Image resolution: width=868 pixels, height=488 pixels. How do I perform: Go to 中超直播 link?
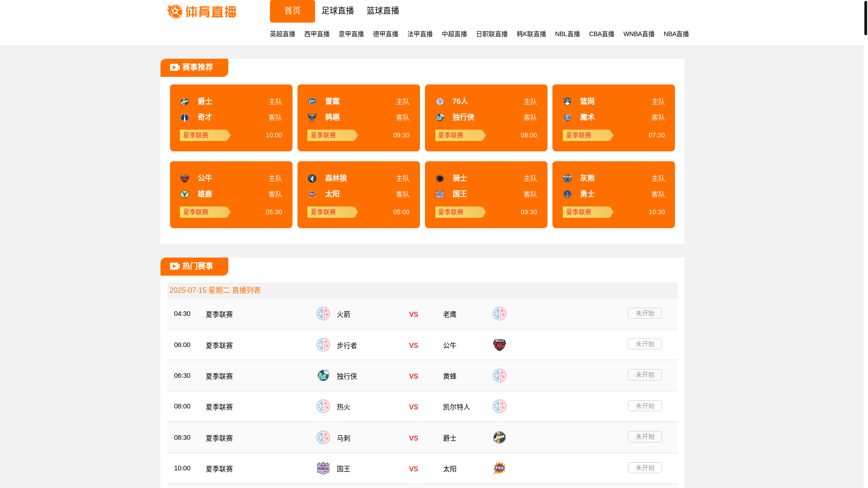(454, 34)
